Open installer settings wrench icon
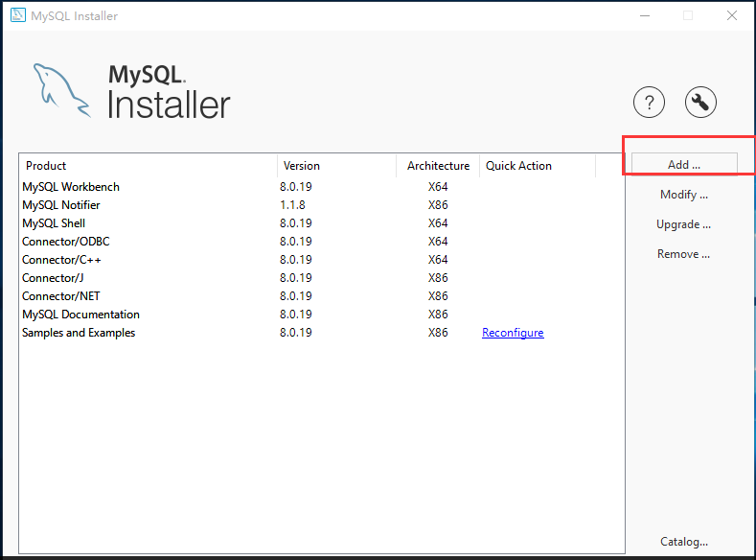756x560 pixels. pyautogui.click(x=700, y=103)
